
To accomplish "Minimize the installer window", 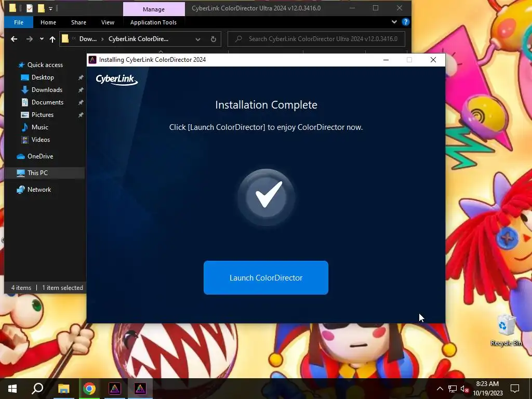I will click(386, 60).
